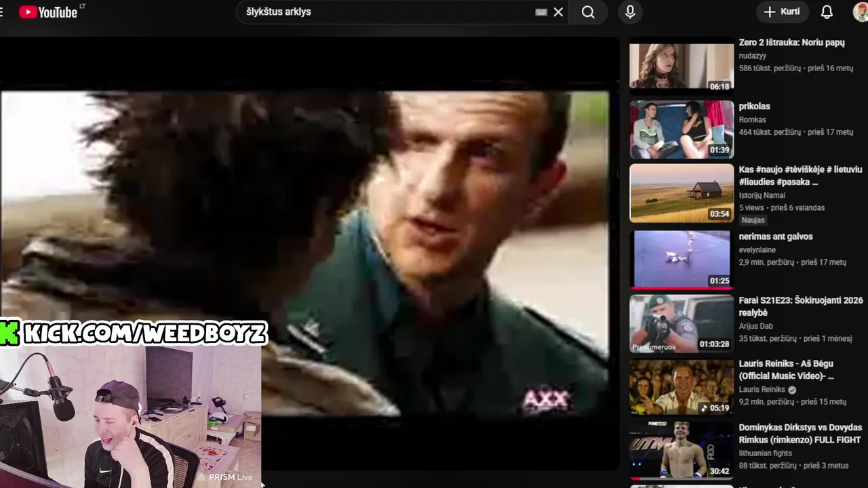Clear the search box with X
The image size is (868, 488).
558,12
